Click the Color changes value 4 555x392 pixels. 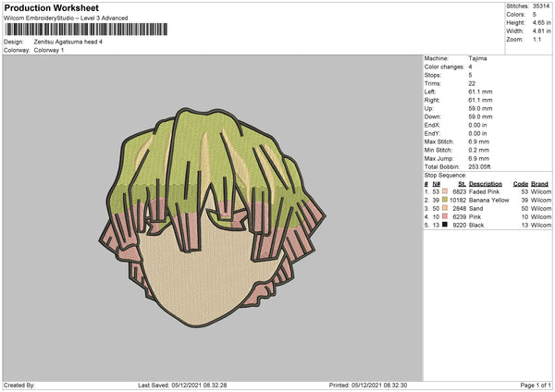[x=470, y=67]
